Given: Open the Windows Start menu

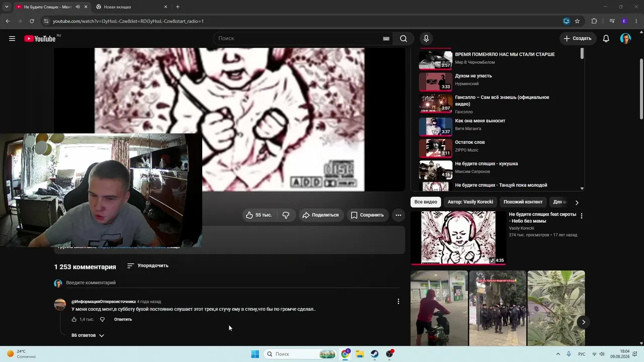Looking at the screenshot, I should coord(255,354).
